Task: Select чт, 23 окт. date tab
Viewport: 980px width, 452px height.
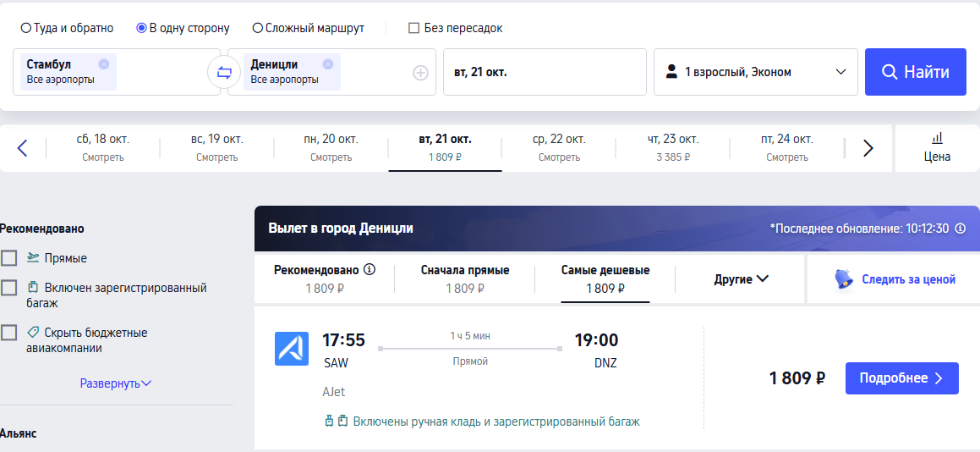Action: pyautogui.click(x=673, y=148)
